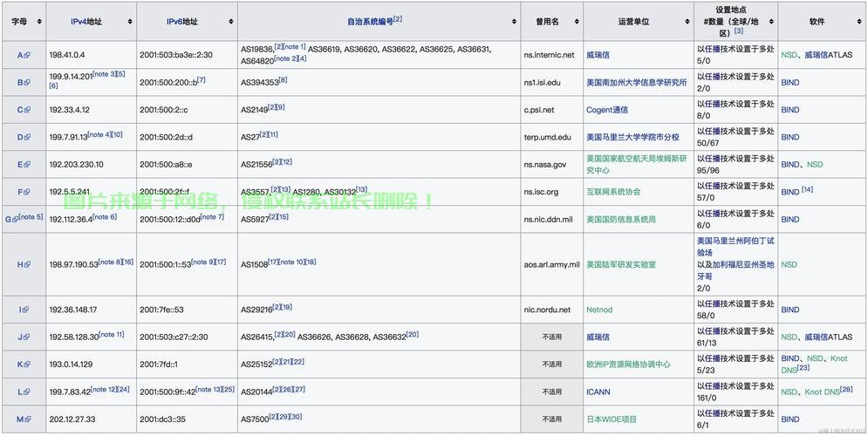This screenshot has width=868, height=436.
Task: Open 威瑞信 operator link in row J
Action: click(598, 337)
